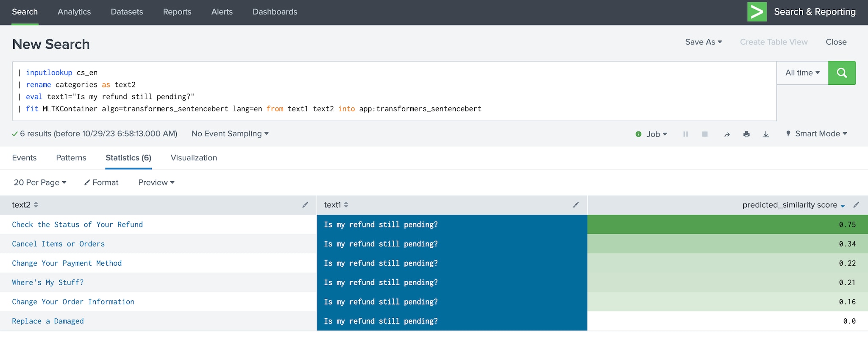
Task: Print the search results
Action: click(746, 134)
